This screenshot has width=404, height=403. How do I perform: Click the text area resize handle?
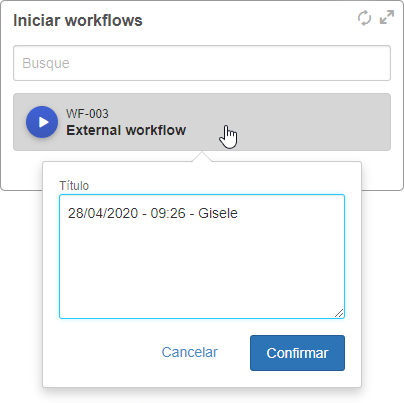[339, 313]
